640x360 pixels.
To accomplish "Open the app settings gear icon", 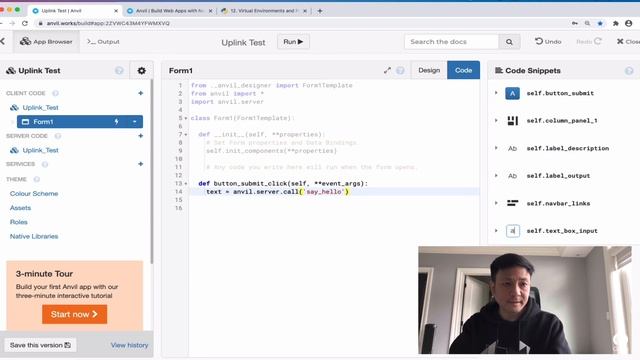I will pos(142,71).
